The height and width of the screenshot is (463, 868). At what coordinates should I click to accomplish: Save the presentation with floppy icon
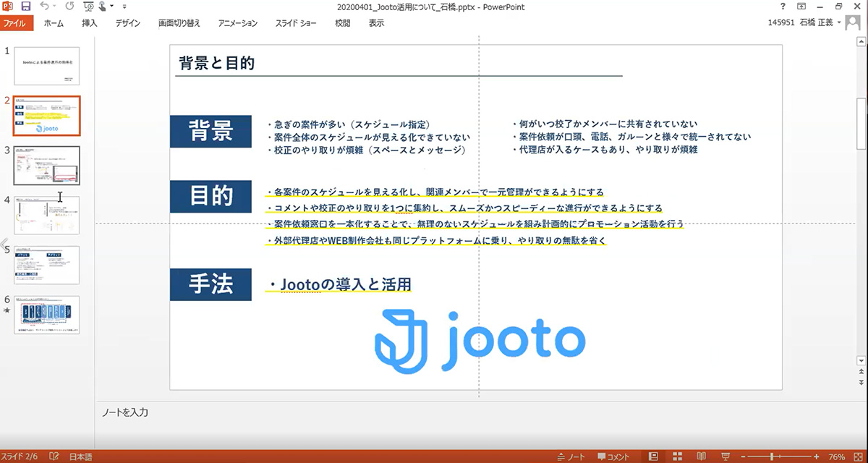[26, 7]
